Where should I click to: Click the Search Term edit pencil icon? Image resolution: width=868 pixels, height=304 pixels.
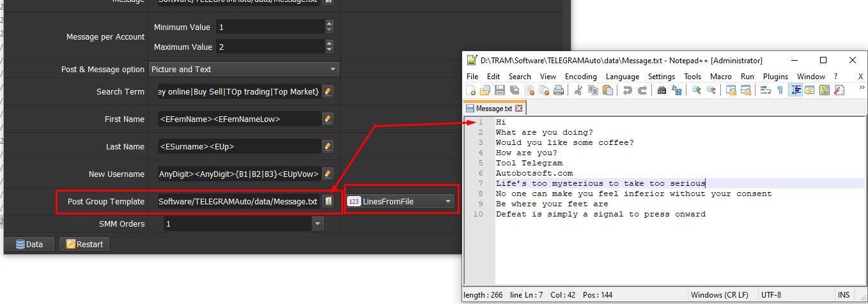point(328,91)
